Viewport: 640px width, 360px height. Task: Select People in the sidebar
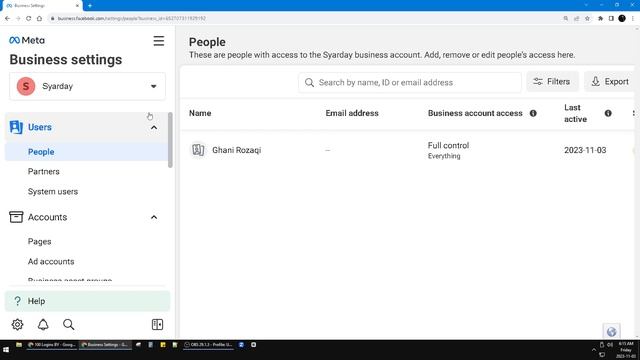86,152
